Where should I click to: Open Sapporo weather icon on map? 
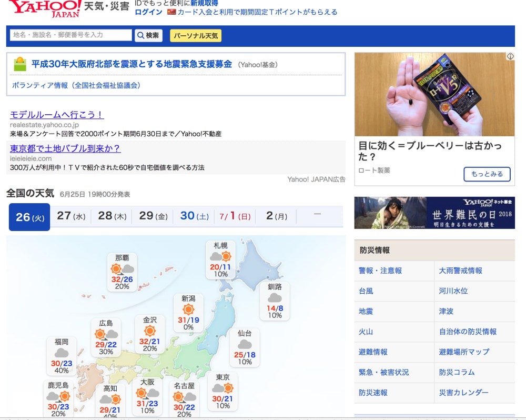220,257
